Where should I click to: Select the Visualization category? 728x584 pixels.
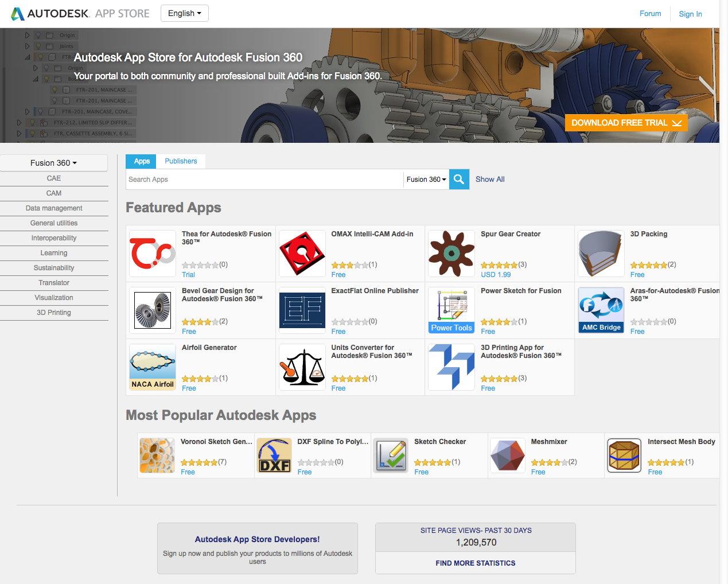tap(54, 298)
